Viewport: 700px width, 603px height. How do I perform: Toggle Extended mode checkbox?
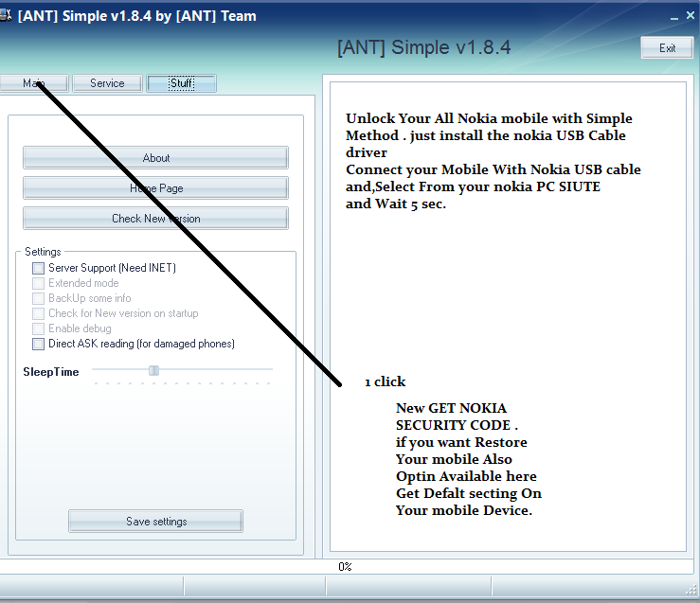pos(39,283)
